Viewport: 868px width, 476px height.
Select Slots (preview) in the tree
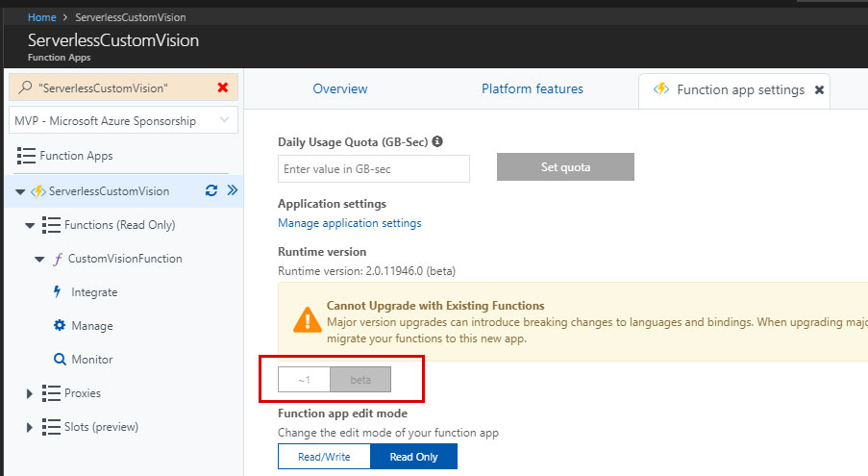(x=101, y=427)
